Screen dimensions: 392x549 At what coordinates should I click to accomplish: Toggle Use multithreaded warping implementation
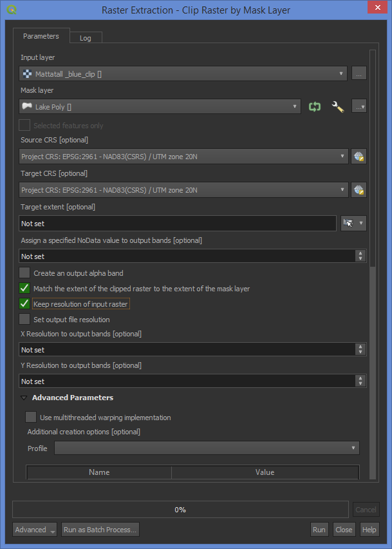[x=31, y=418]
